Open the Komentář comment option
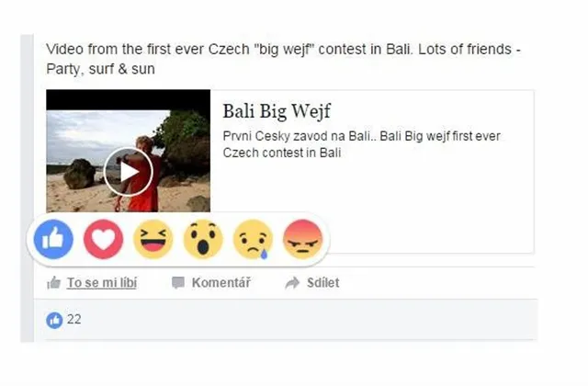The width and height of the screenshot is (588, 386). click(220, 282)
